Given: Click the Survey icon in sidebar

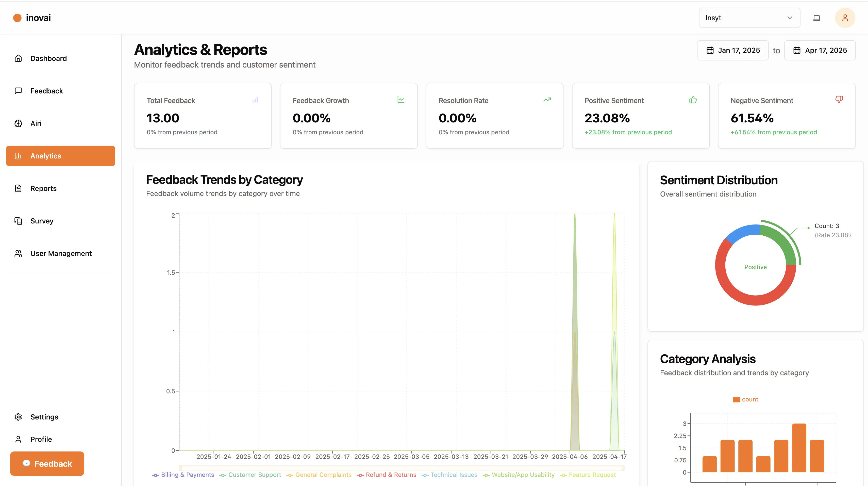Looking at the screenshot, I should tap(19, 221).
